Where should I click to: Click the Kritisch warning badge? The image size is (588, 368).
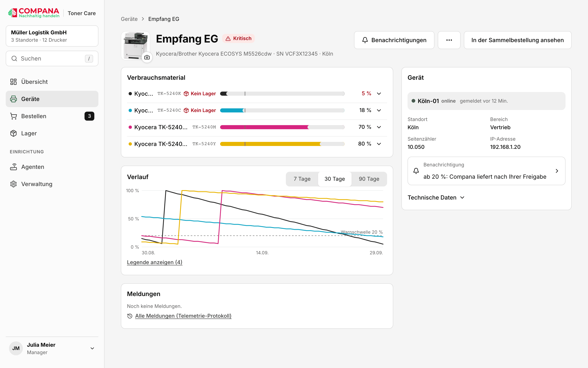point(238,38)
